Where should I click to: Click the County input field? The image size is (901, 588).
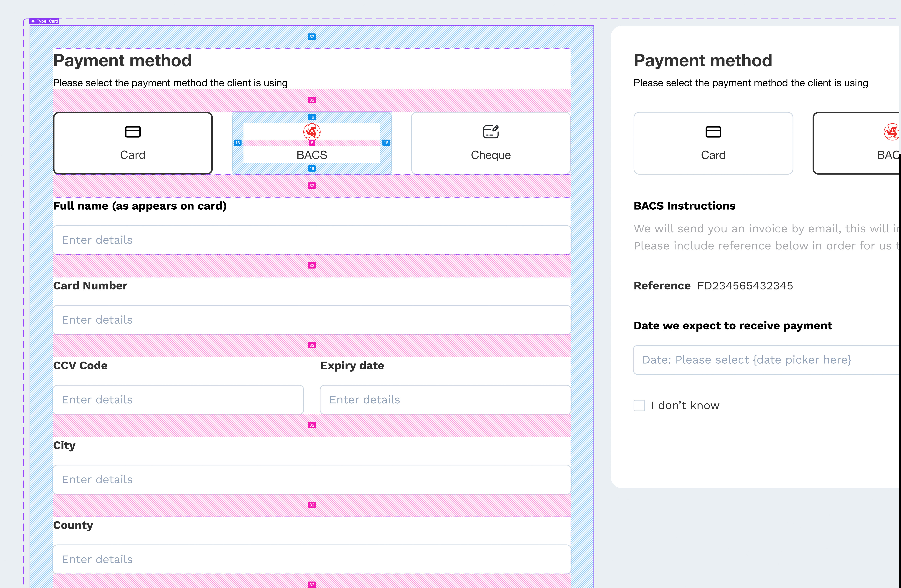pos(312,559)
